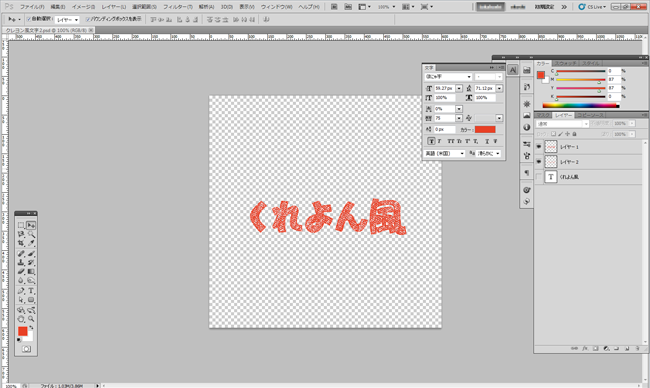Toggle lock all in Layers panel
The width and height of the screenshot is (650, 388).
coord(575,134)
